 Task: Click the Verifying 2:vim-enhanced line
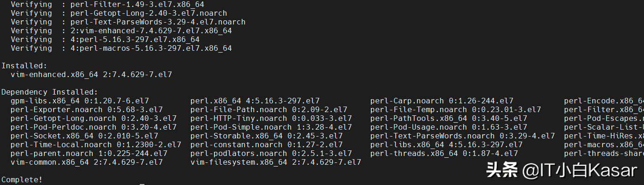tap(121, 30)
